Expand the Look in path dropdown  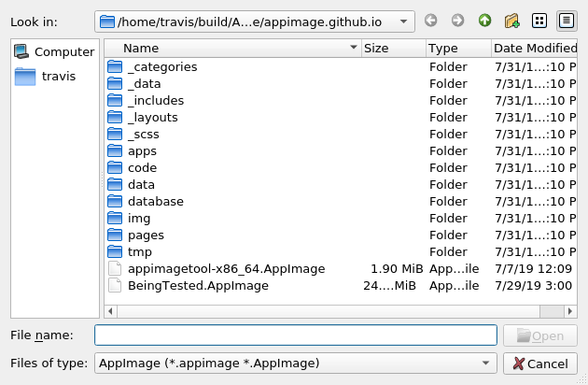(x=403, y=21)
